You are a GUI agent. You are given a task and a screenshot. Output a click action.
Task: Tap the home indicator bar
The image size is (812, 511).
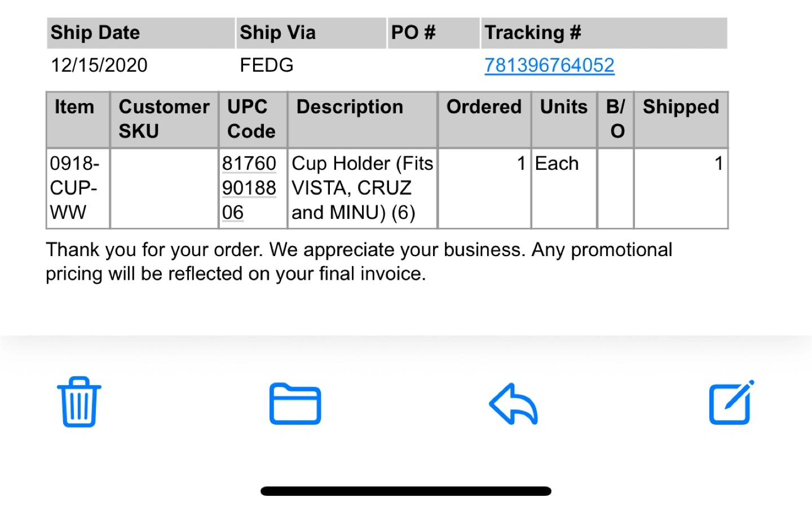pos(406,491)
